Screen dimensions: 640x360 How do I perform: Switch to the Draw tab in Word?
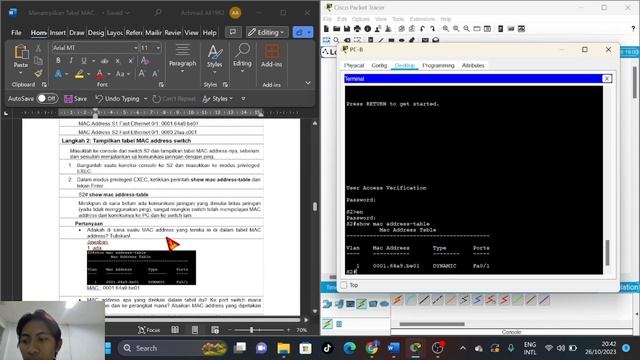[x=77, y=33]
